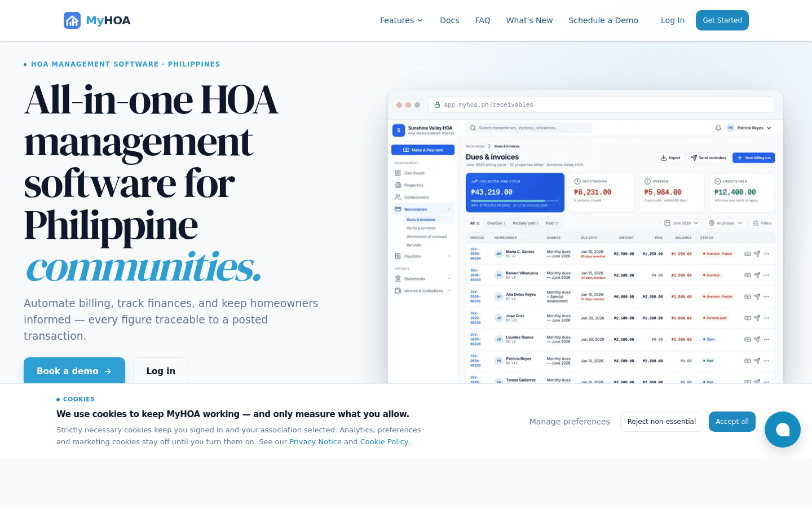Click Reject non-essential cookies button

click(661, 422)
